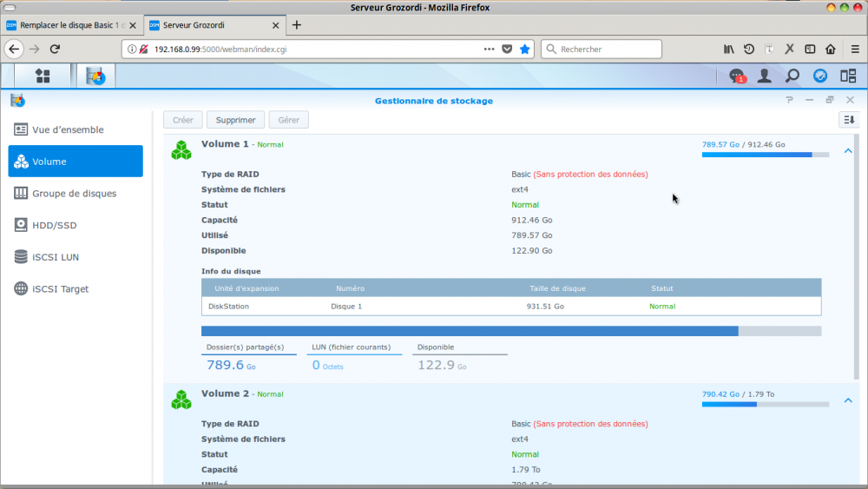The width and height of the screenshot is (868, 489).
Task: Click the Supprimer button
Action: 235,120
